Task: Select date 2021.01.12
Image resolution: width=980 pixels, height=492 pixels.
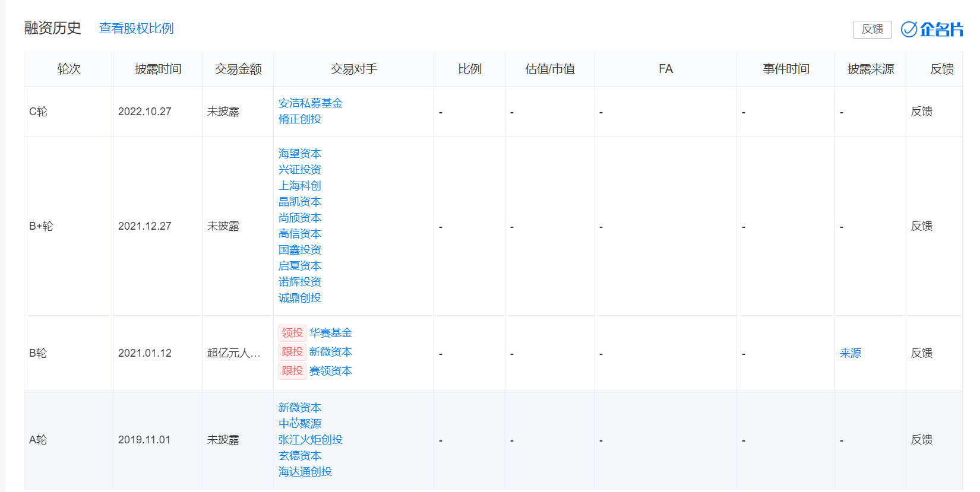Action: coord(145,353)
